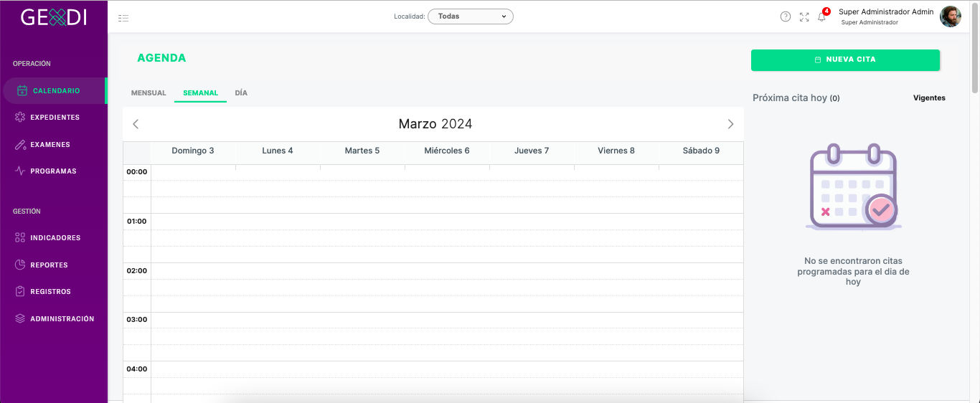Image resolution: width=980 pixels, height=403 pixels.
Task: Click the 02:00 time label
Action: pos(137,271)
